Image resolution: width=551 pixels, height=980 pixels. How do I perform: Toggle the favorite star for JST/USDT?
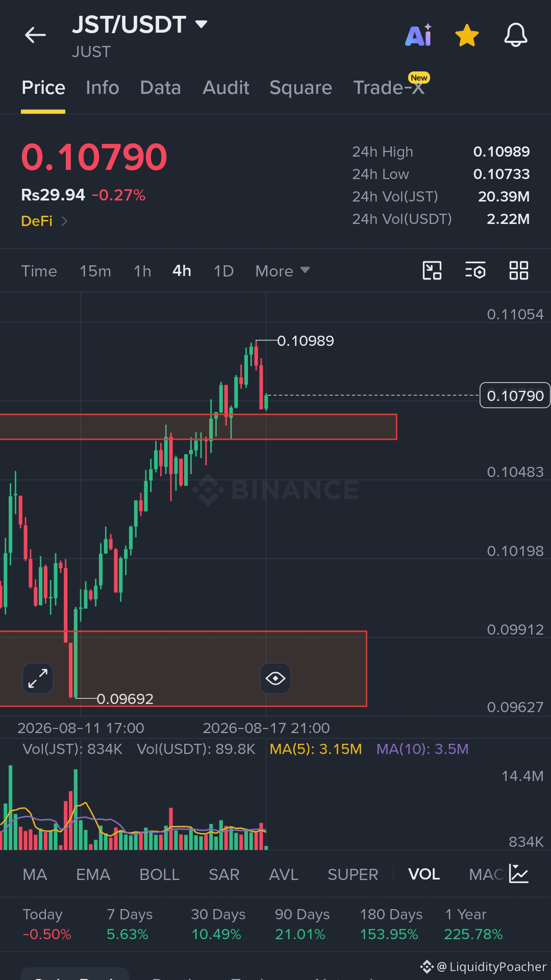[467, 36]
